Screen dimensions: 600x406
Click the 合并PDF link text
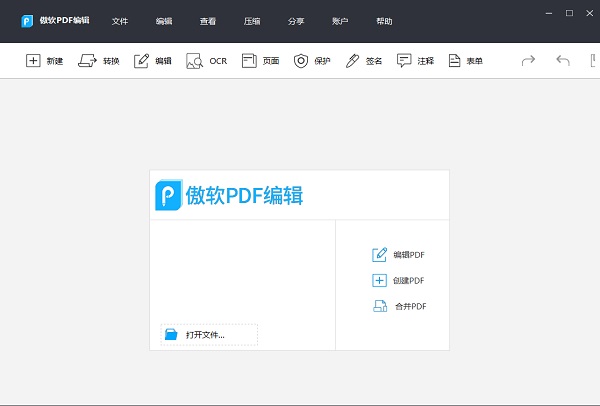click(x=411, y=306)
